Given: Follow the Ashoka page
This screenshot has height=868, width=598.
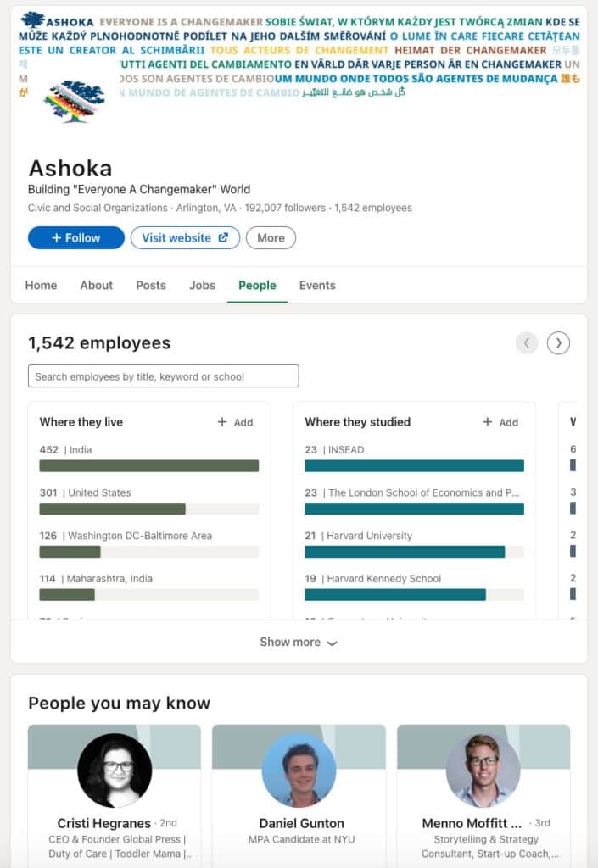Looking at the screenshot, I should tap(75, 237).
